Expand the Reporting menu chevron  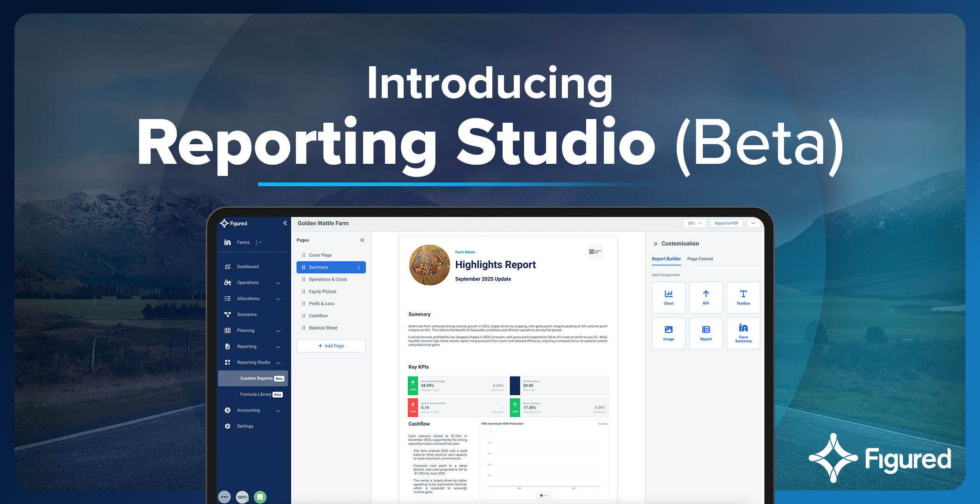point(279,347)
